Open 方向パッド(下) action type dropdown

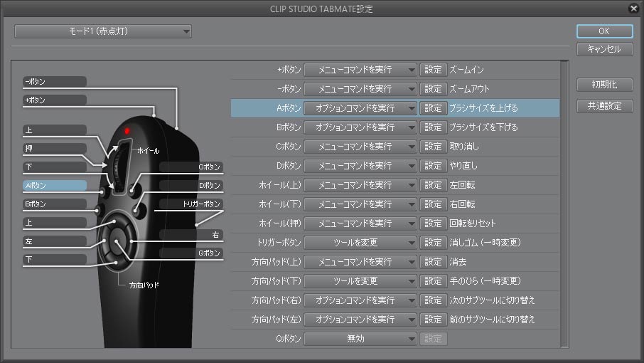[x=360, y=281]
